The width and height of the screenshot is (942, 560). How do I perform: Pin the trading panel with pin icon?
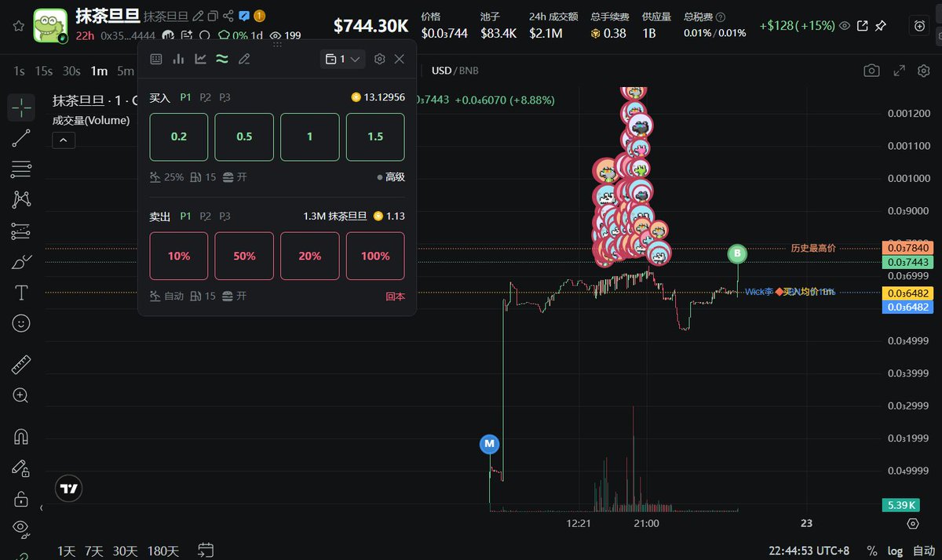881,26
